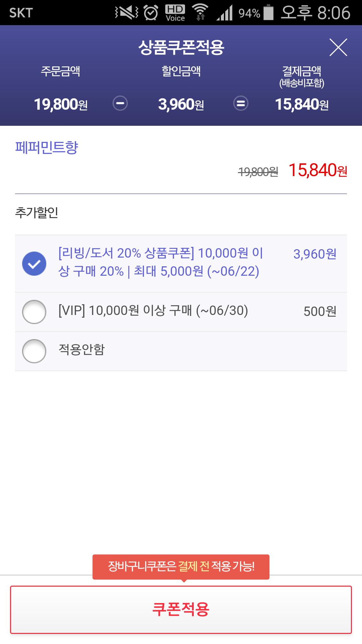362x644 pixels.
Task: Tap the 3,960원 coupon discount amount
Action: pos(315,254)
